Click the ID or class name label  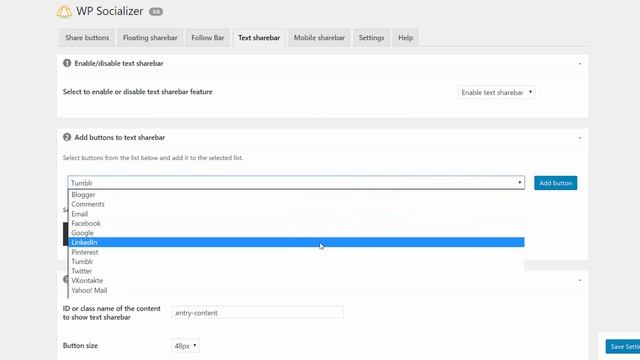coord(111,313)
